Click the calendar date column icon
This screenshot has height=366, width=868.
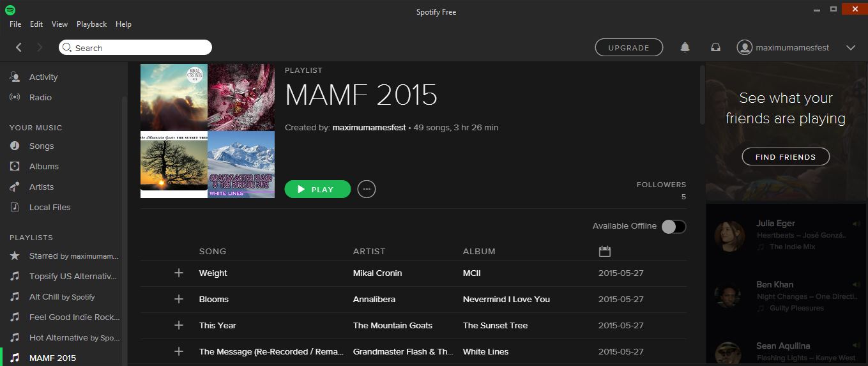[x=604, y=252]
